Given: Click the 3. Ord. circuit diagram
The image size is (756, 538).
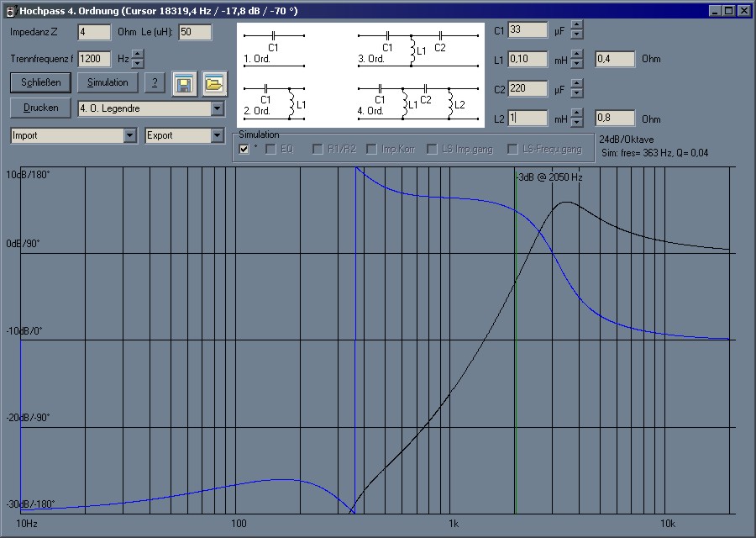Looking at the screenshot, I should 418,50.
